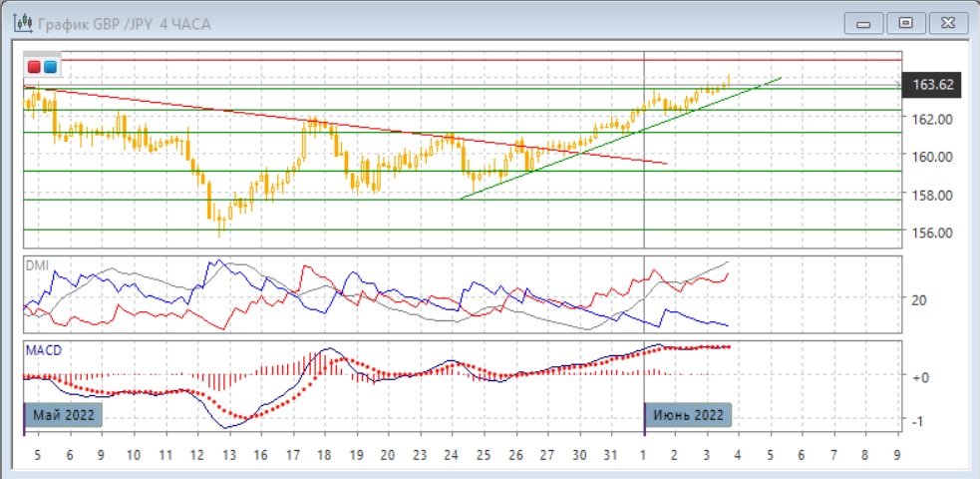This screenshot has width=980, height=479.
Task: Click the MACD indicator label
Action: [x=43, y=349]
